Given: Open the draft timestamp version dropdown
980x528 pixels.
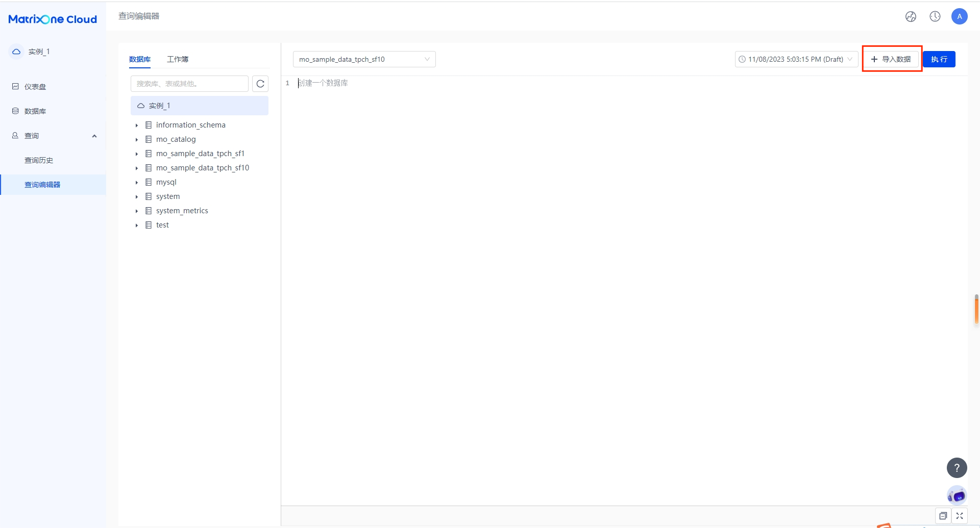Looking at the screenshot, I should [796, 59].
